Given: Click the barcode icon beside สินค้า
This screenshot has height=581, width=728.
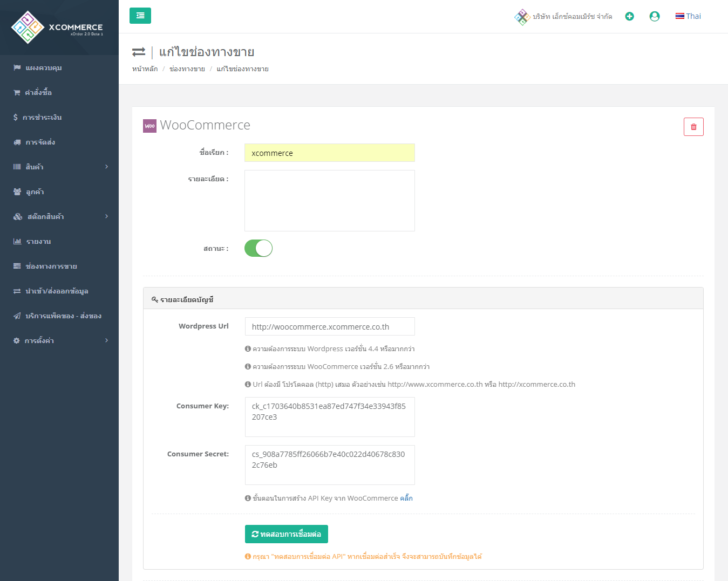Looking at the screenshot, I should [x=17, y=167].
